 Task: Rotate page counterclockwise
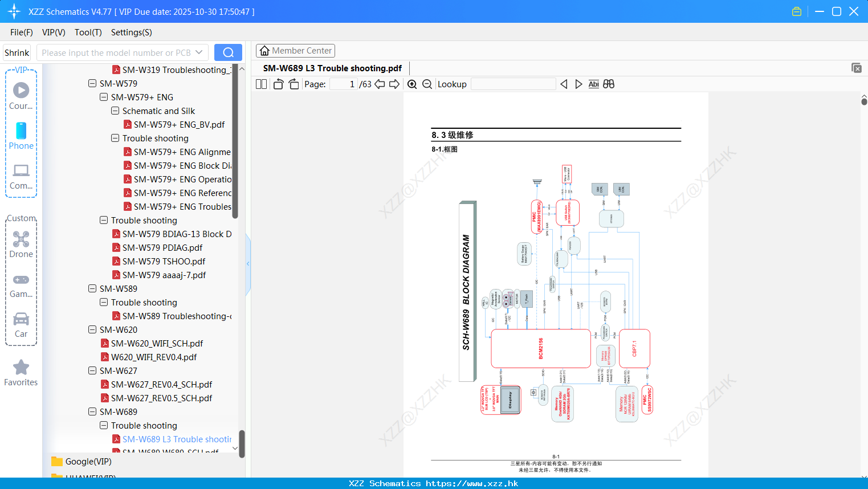278,84
